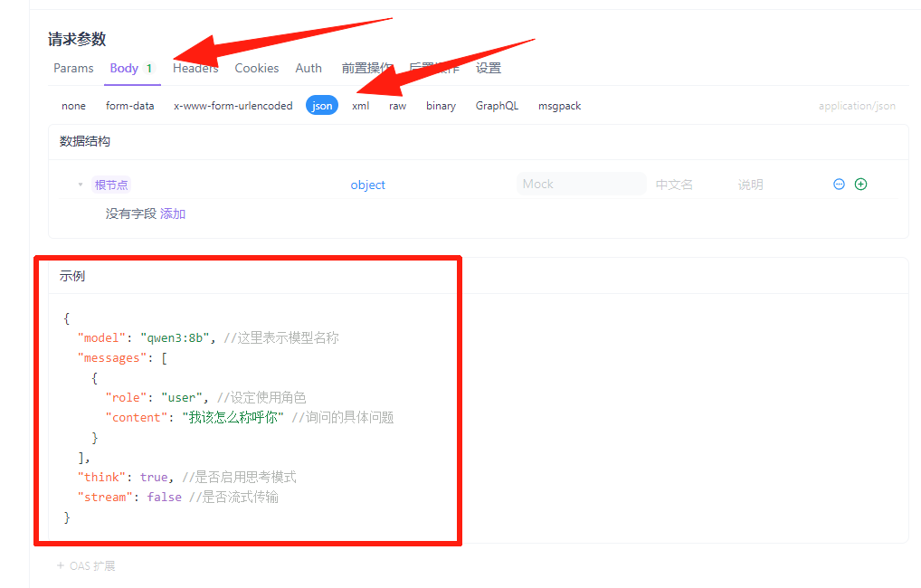
Task: Click the //是否流式传输 comment
Action: [x=233, y=497]
